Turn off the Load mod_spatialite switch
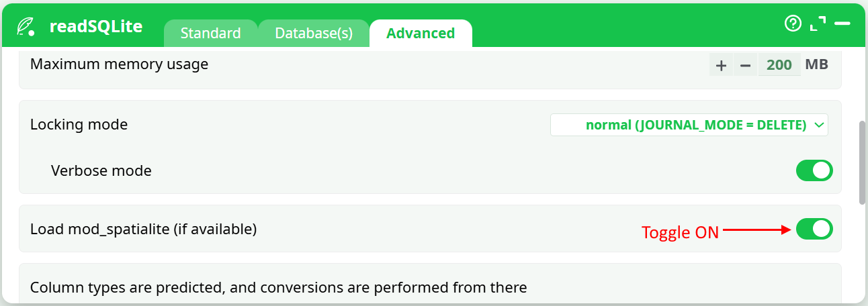 tap(814, 229)
